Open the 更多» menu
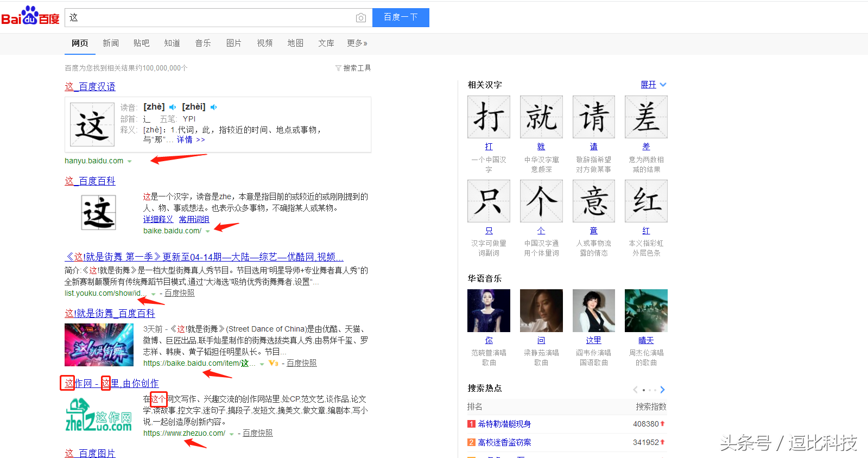868x458 pixels. 357,43
